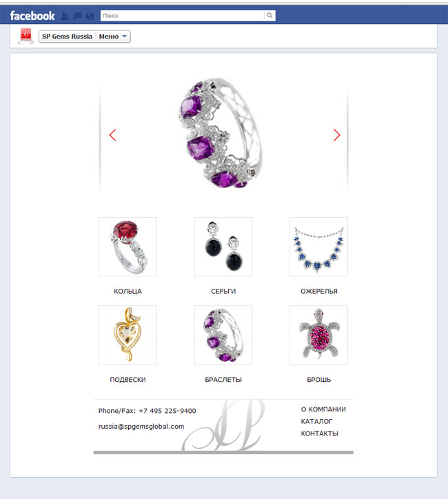Click the ПОДВЕСКИ category label

[128, 380]
